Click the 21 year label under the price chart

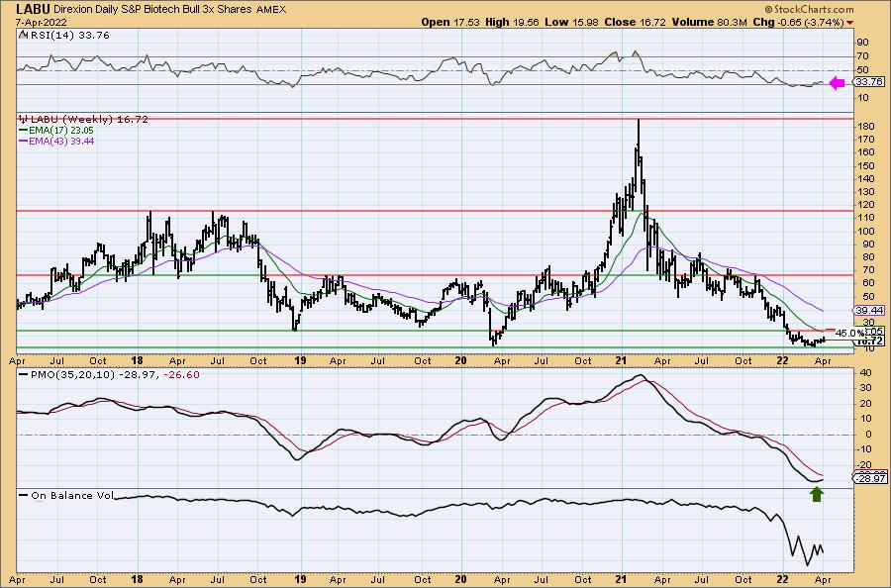pos(621,360)
